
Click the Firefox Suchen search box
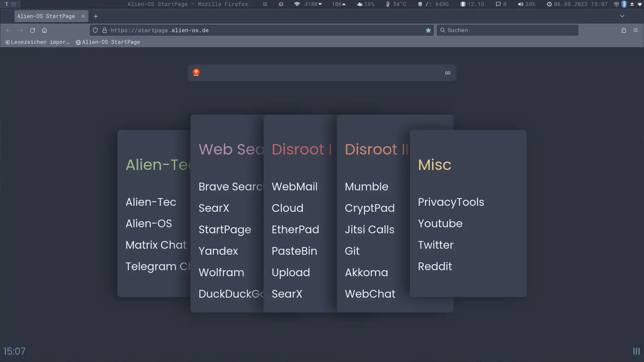pos(507,30)
